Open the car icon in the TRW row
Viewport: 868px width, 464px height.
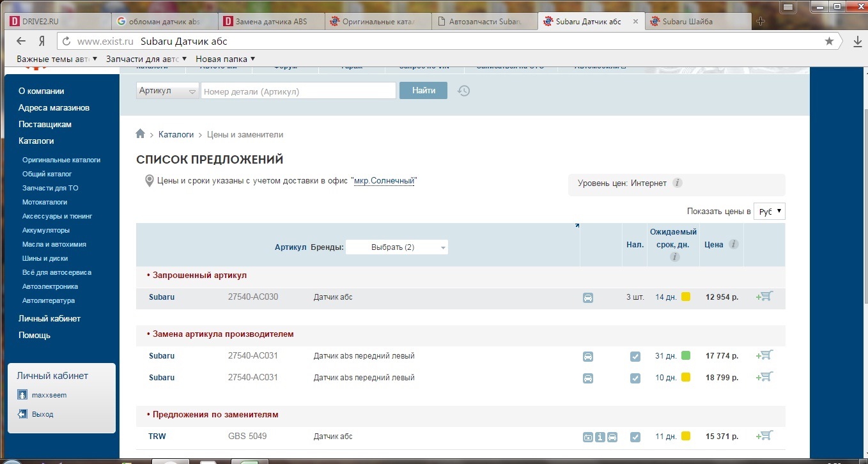(x=612, y=437)
